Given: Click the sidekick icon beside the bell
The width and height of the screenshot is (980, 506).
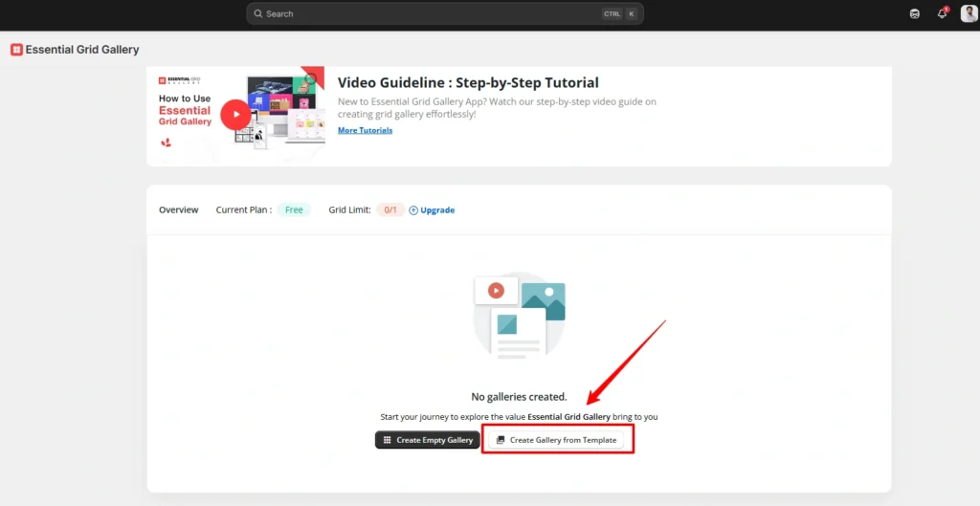Looking at the screenshot, I should pos(914,13).
